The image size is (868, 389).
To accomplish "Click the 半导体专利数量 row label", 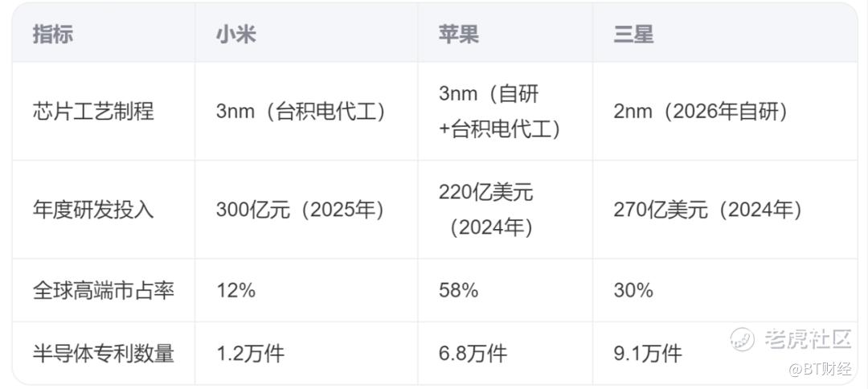I will pyautogui.click(x=104, y=353).
